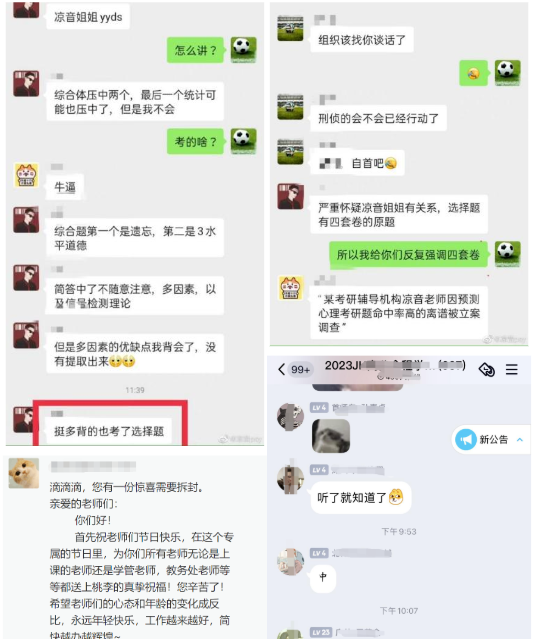The image size is (535, 639).
Task: Tap the LV4 badge above 听了就知道了
Action: point(319,470)
